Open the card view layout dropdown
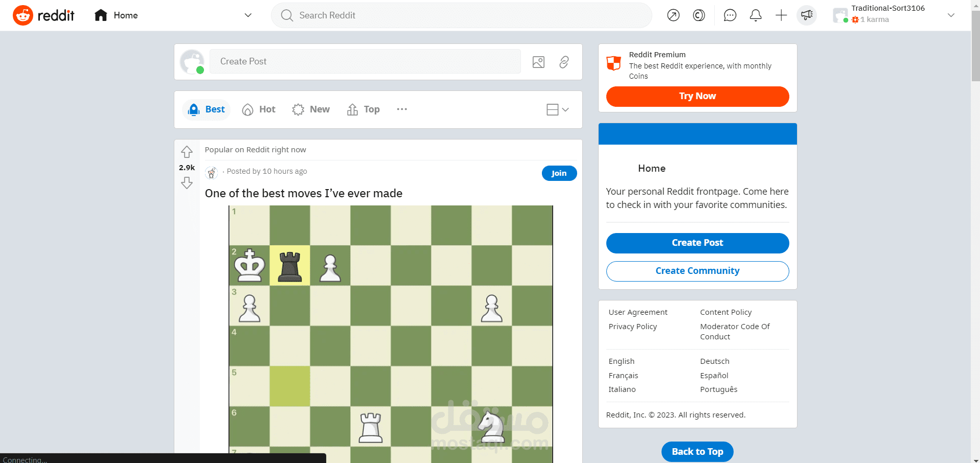 [x=557, y=109]
